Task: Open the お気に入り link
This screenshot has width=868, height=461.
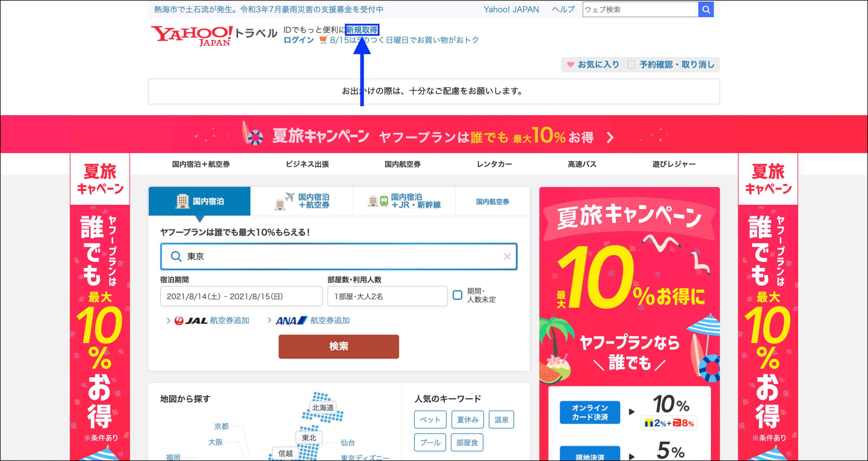Action: click(598, 64)
